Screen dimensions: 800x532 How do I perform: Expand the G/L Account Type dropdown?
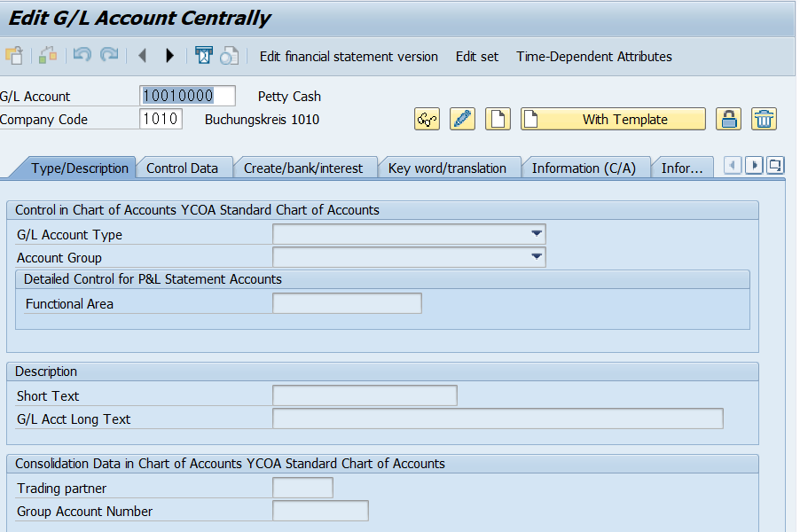tap(537, 233)
